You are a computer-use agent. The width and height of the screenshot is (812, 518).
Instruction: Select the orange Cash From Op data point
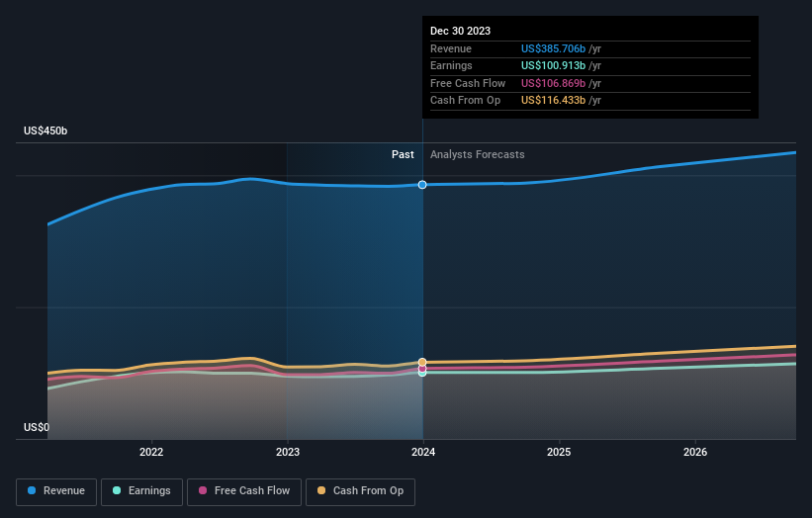click(x=422, y=362)
